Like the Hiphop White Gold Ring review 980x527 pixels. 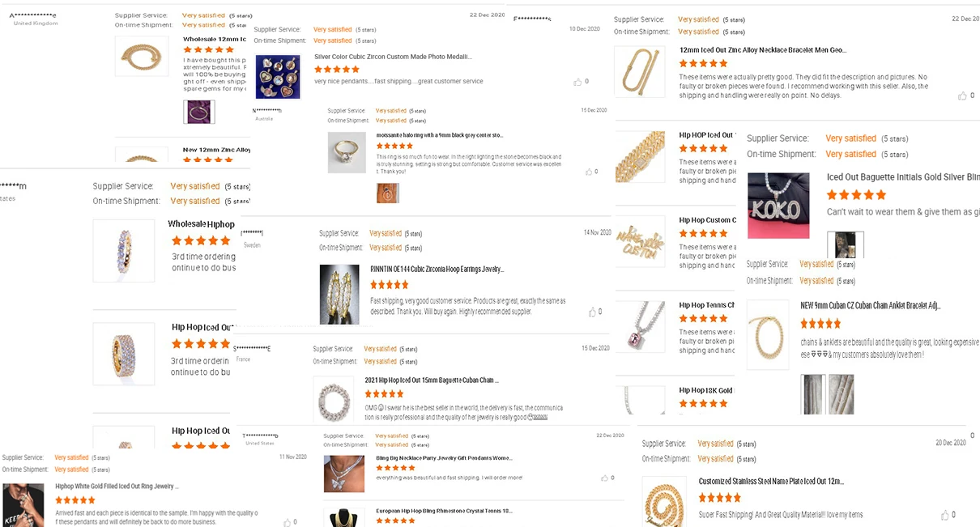click(x=285, y=522)
